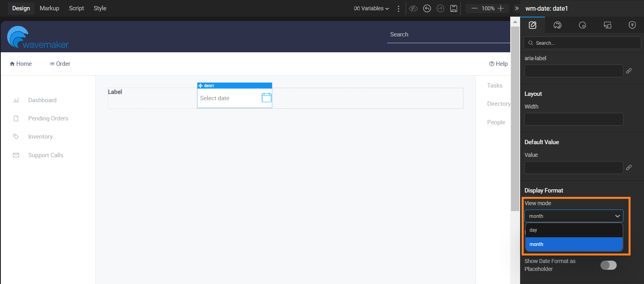
Task: Click the calendar icon in date1 widget
Action: [266, 97]
